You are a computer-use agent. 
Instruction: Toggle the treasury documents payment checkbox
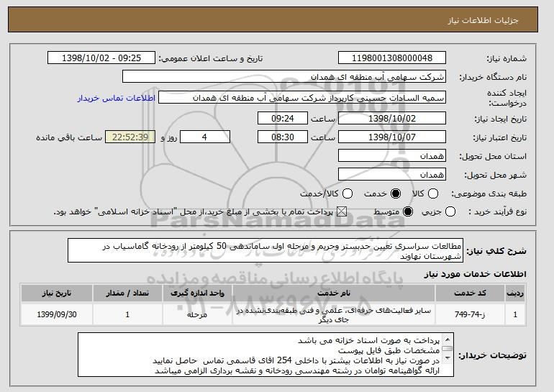pyautogui.click(x=341, y=212)
